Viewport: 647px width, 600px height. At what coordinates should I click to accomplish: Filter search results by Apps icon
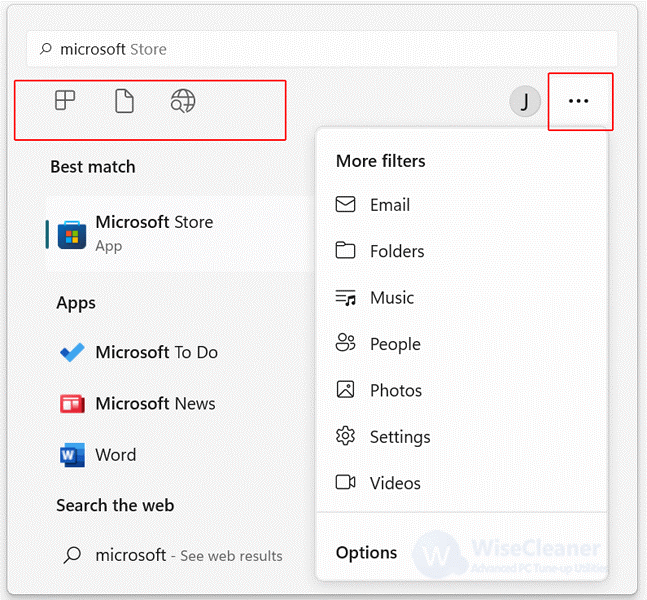click(x=65, y=100)
